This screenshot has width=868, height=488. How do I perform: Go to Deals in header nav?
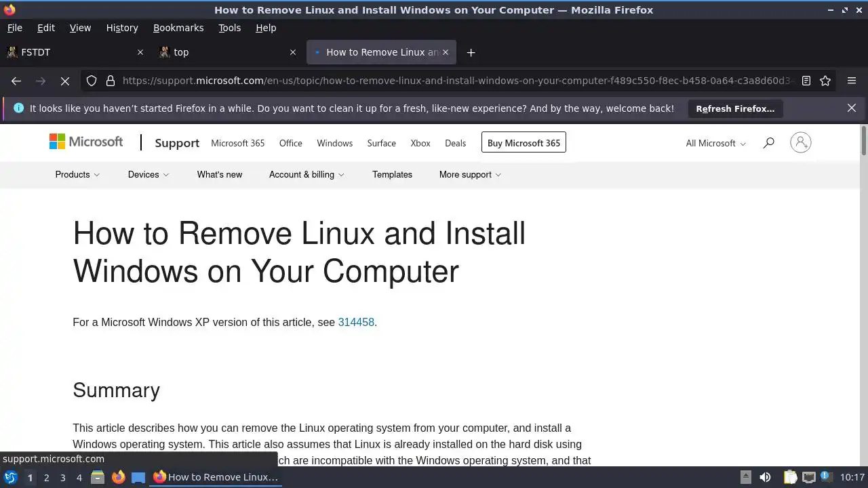pyautogui.click(x=456, y=143)
